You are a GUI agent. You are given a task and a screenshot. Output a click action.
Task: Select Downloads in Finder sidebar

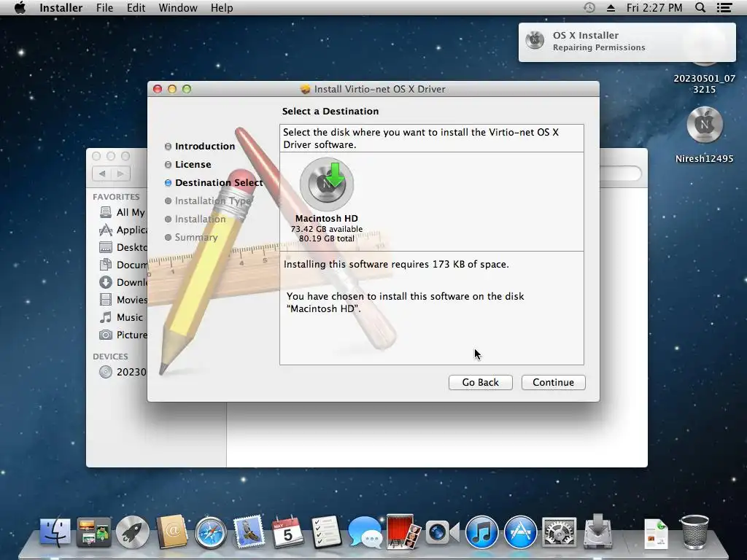(x=123, y=282)
